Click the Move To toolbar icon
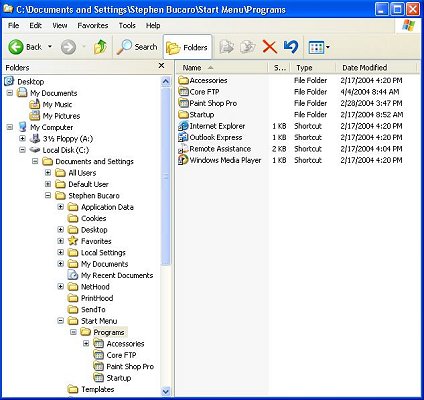 (x=227, y=47)
